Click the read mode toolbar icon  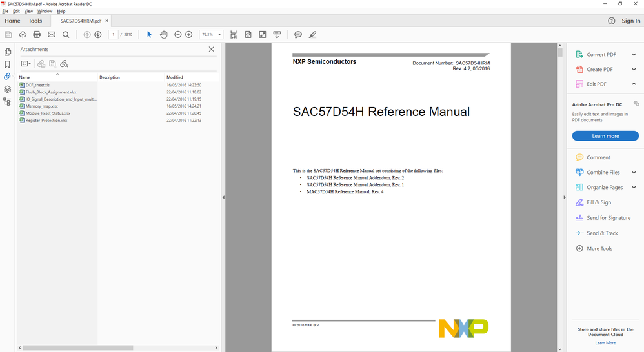[277, 35]
